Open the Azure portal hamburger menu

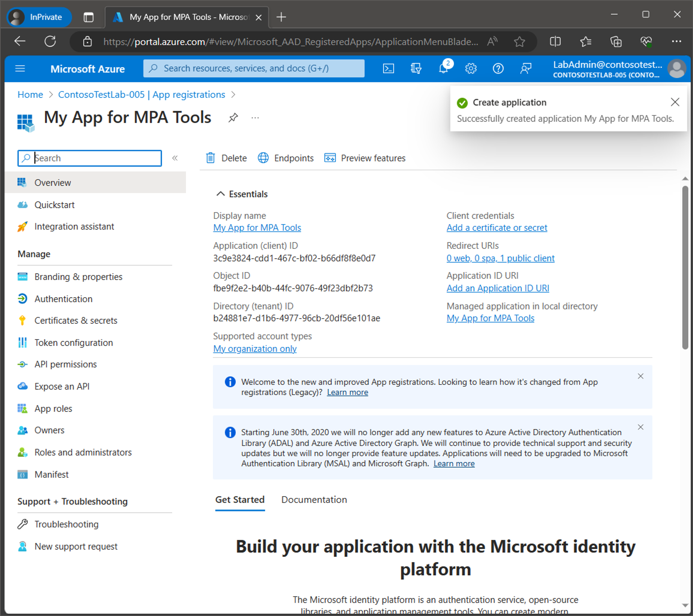pyautogui.click(x=20, y=69)
